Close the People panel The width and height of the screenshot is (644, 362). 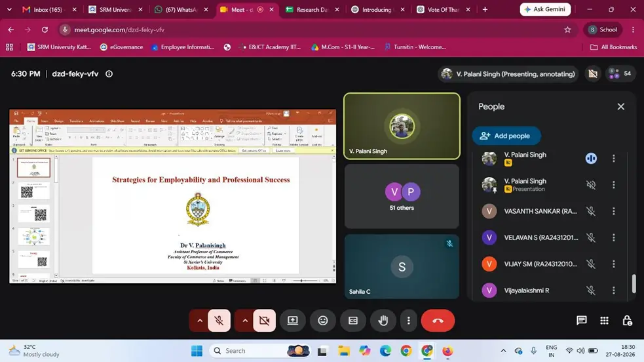620,106
